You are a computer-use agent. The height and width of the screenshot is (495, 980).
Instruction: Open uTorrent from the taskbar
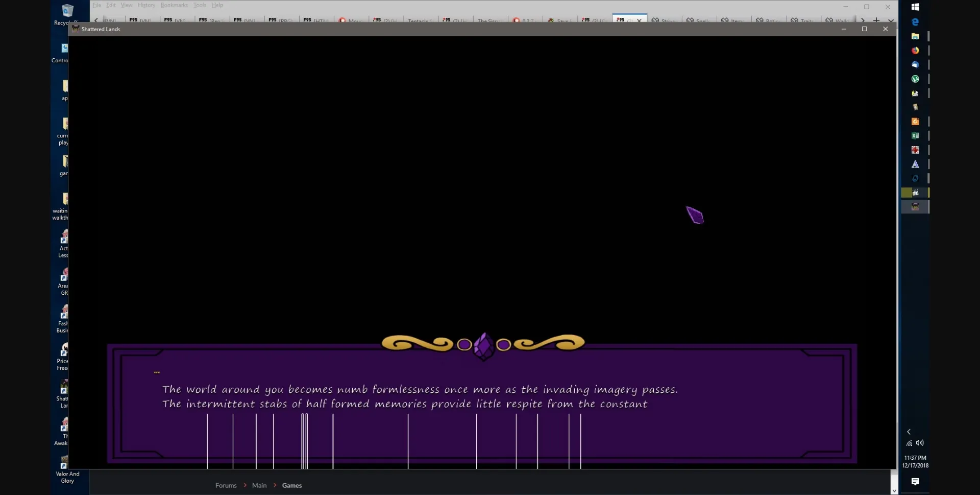(915, 79)
